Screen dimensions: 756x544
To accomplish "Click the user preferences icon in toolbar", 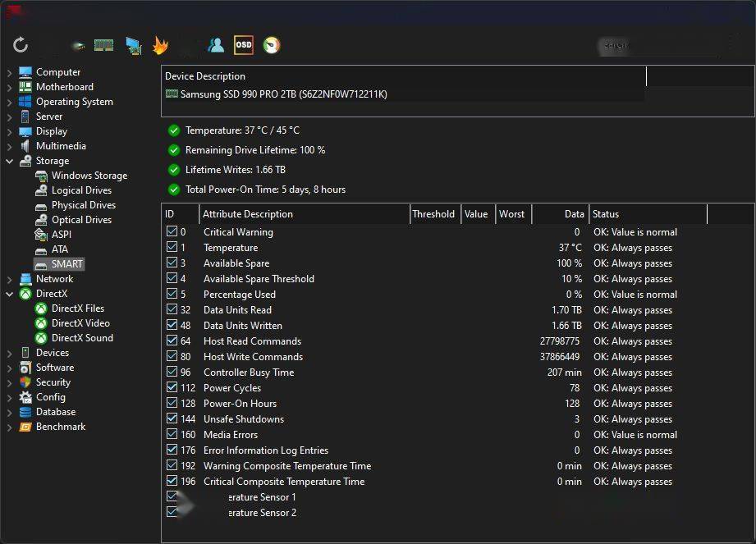I will [216, 45].
